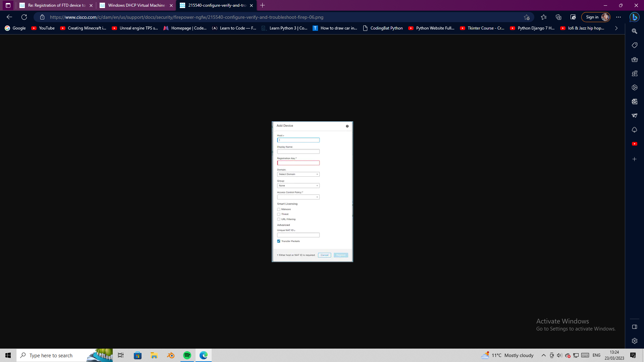The width and height of the screenshot is (644, 362).
Task: Switch to Windows DHCP Virtual Machine tab
Action: [136, 5]
